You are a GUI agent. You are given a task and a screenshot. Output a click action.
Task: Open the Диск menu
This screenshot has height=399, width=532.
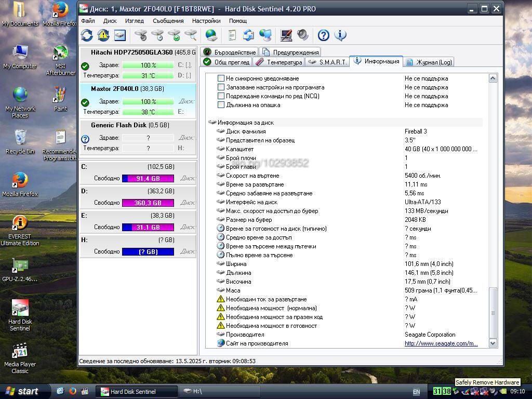point(110,21)
